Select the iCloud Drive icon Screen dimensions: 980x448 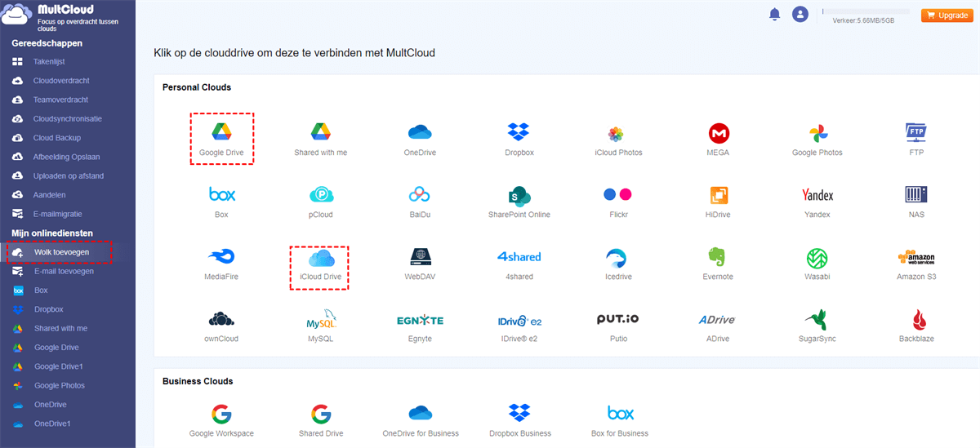point(320,257)
